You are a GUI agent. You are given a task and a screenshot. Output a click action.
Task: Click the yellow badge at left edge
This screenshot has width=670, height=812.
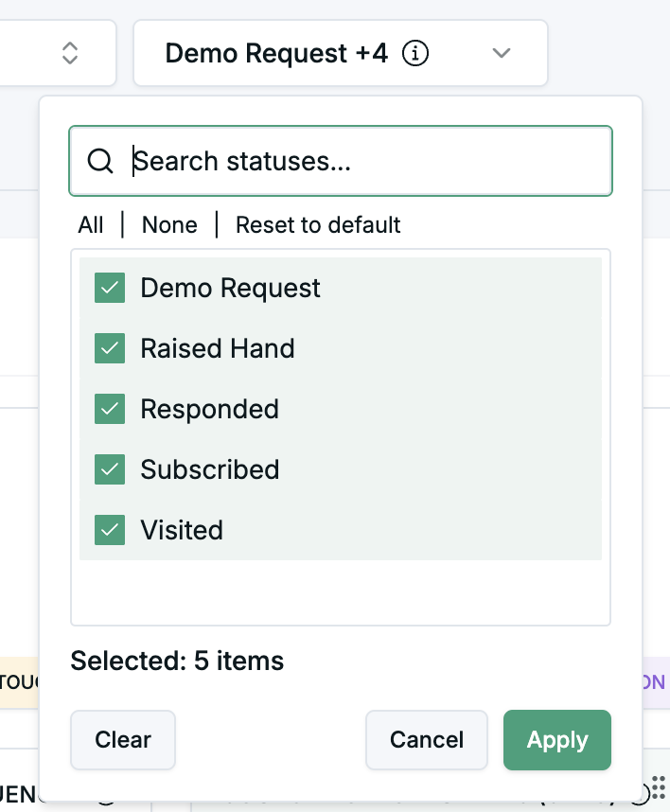tap(18, 681)
